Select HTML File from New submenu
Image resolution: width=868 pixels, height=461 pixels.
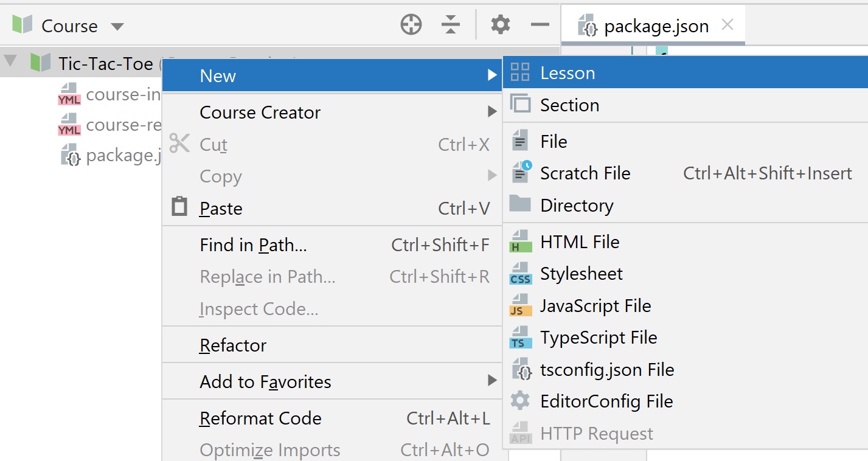coord(579,242)
